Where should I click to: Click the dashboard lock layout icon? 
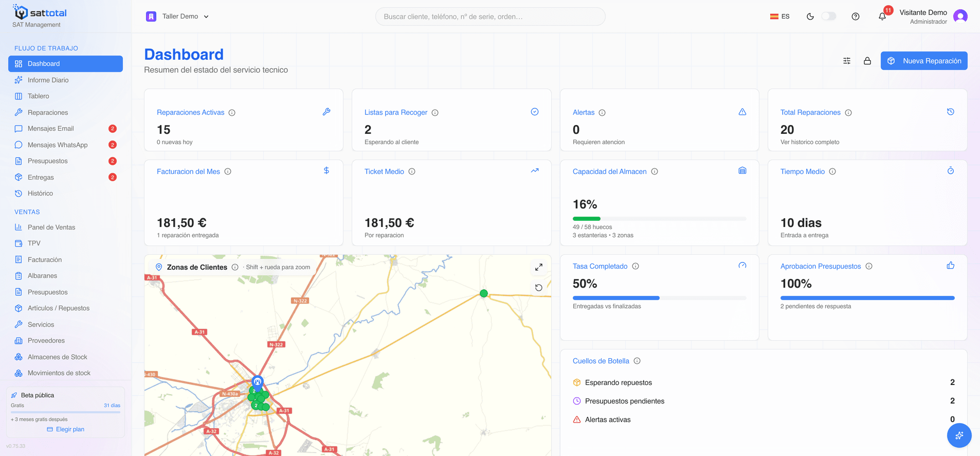(x=867, y=61)
